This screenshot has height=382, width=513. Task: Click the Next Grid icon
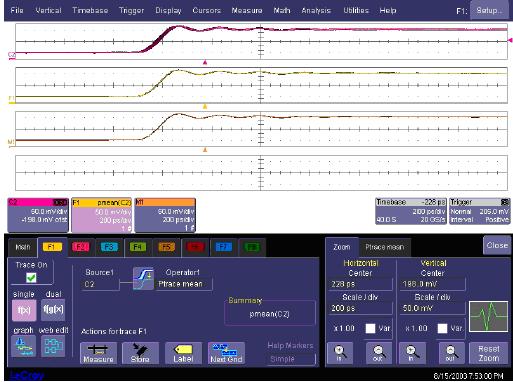[x=226, y=353]
